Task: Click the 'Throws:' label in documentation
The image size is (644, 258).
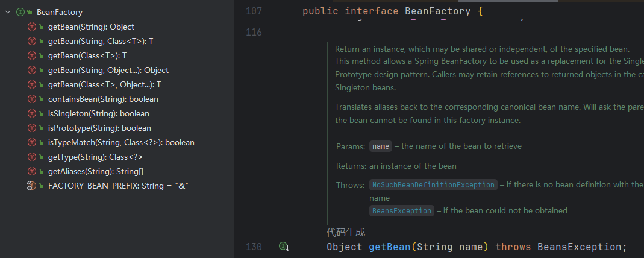Action: [x=351, y=185]
